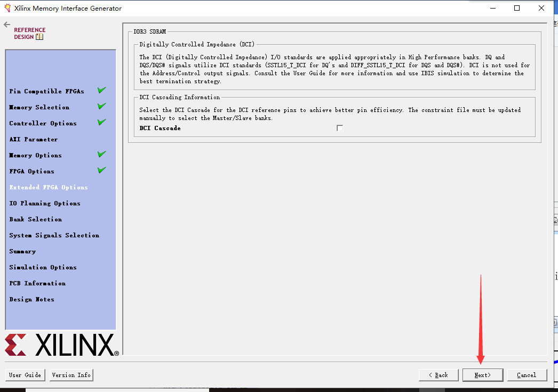Select the Summary step
Image resolution: width=558 pixels, height=392 pixels.
click(x=22, y=251)
